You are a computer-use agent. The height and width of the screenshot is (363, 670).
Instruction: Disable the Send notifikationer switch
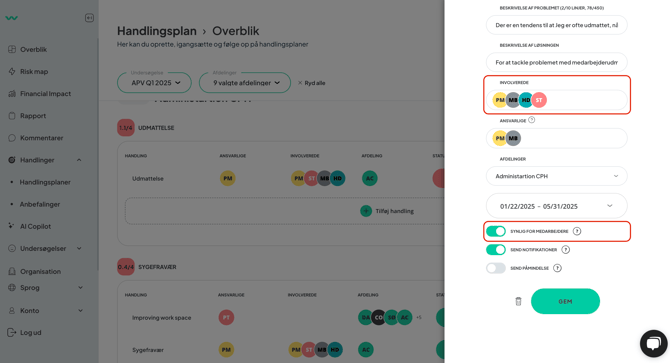click(496, 249)
